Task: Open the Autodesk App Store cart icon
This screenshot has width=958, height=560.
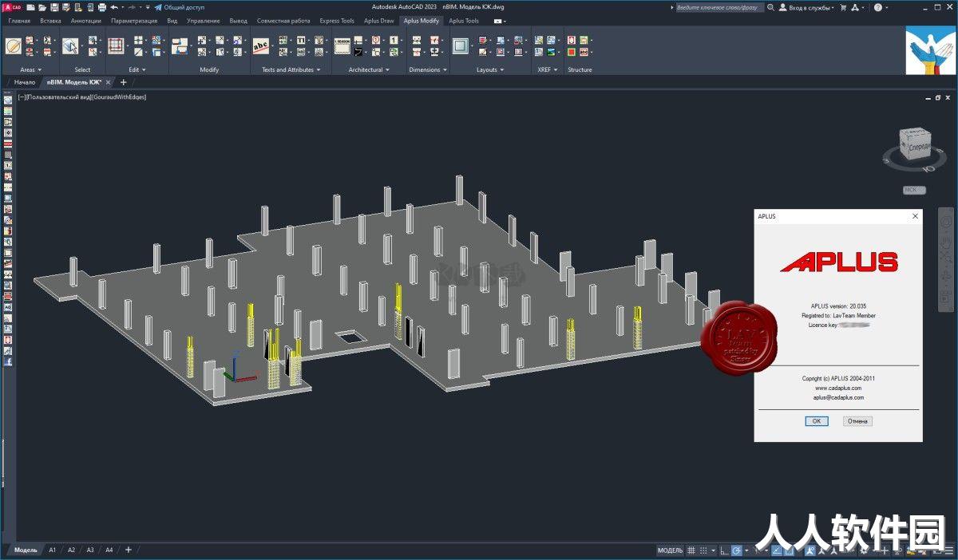Action: 843,7
